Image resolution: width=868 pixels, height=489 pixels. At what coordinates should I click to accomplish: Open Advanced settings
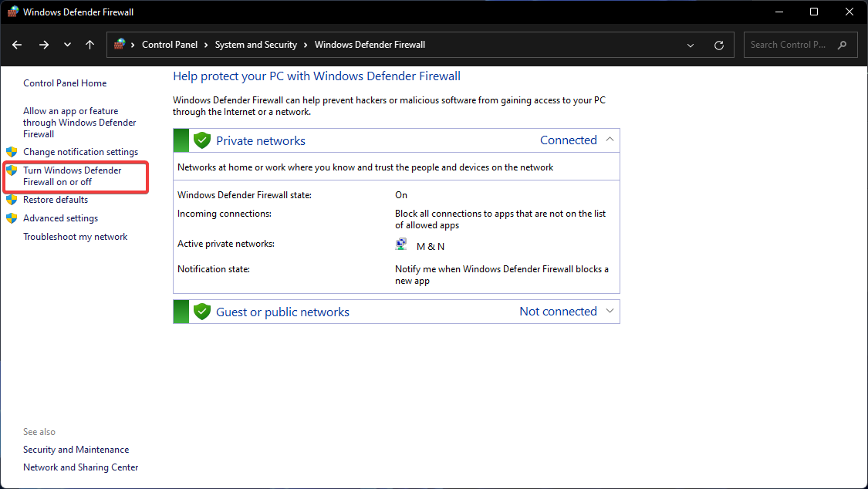(x=60, y=218)
